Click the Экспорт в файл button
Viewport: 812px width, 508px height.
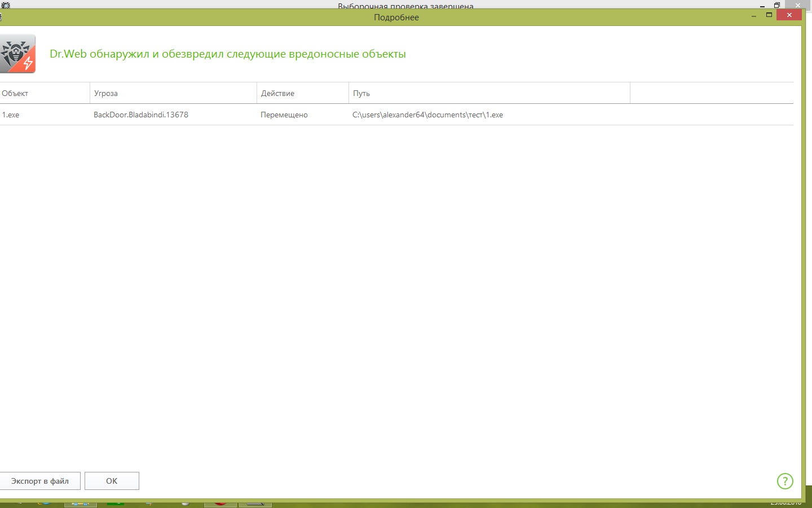click(40, 481)
